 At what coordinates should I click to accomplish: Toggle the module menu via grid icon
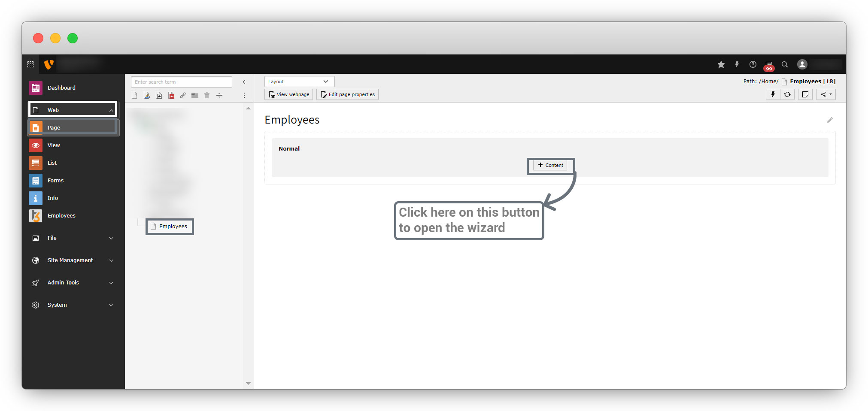click(30, 64)
